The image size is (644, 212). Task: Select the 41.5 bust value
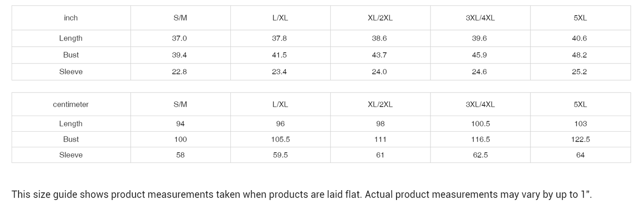tap(279, 55)
